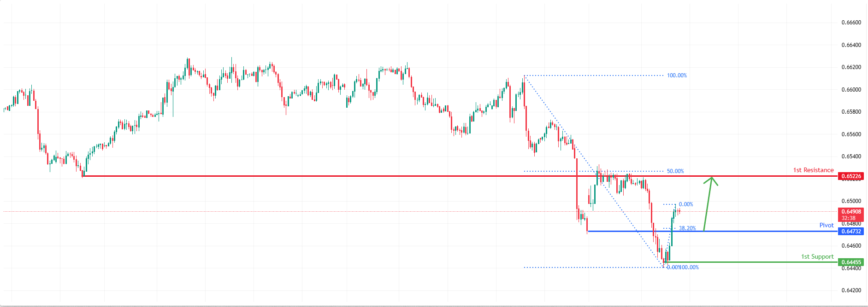Select the "Pivot" text label

(827, 225)
